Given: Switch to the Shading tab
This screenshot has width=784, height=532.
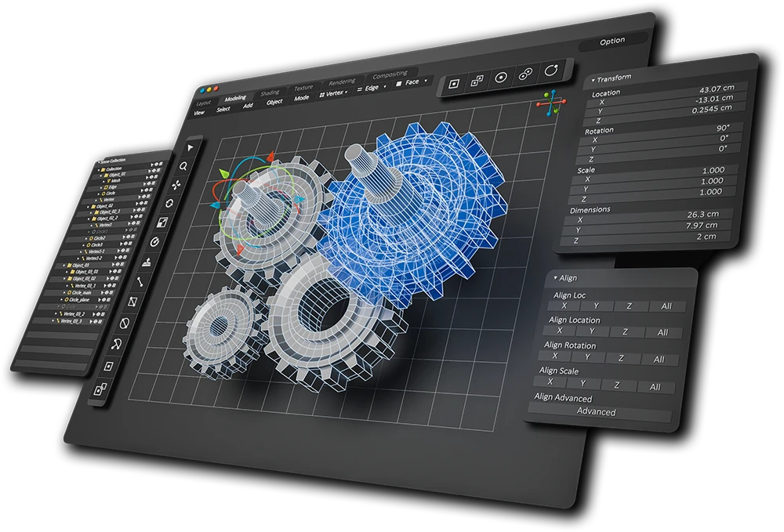Looking at the screenshot, I should (x=270, y=93).
